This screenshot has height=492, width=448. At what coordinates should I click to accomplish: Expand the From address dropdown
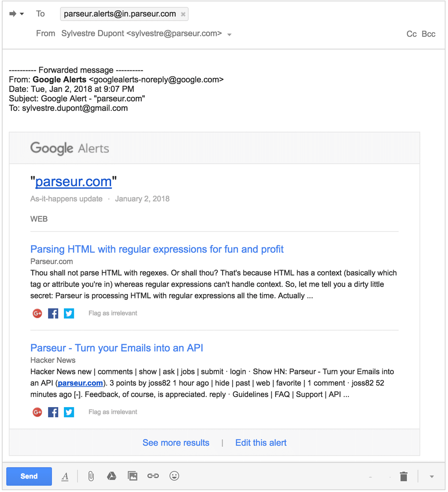click(x=229, y=34)
